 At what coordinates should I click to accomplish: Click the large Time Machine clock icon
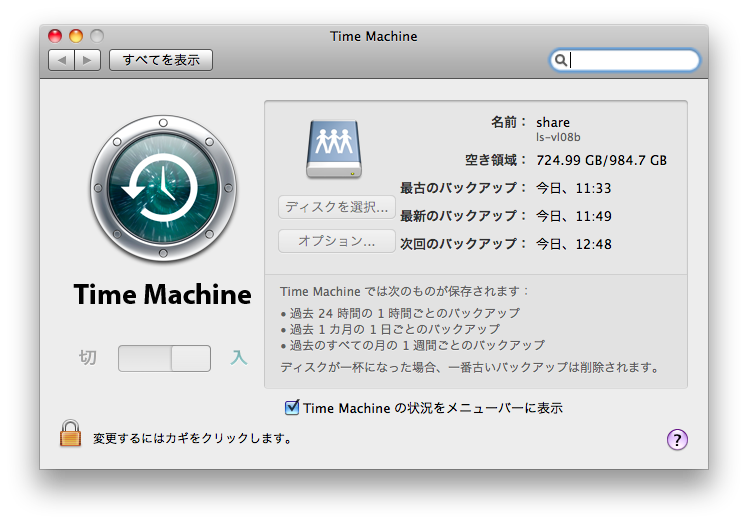click(x=163, y=188)
